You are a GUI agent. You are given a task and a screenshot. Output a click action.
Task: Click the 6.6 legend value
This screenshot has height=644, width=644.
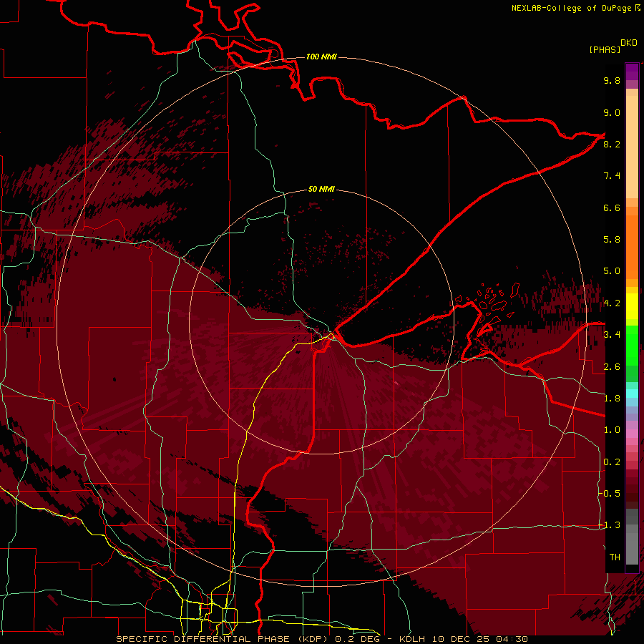pos(612,208)
